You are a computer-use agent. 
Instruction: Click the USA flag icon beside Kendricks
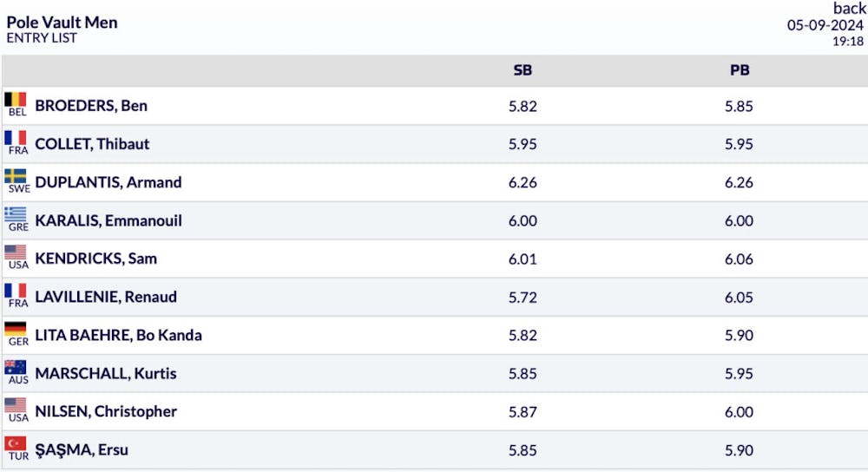click(16, 252)
